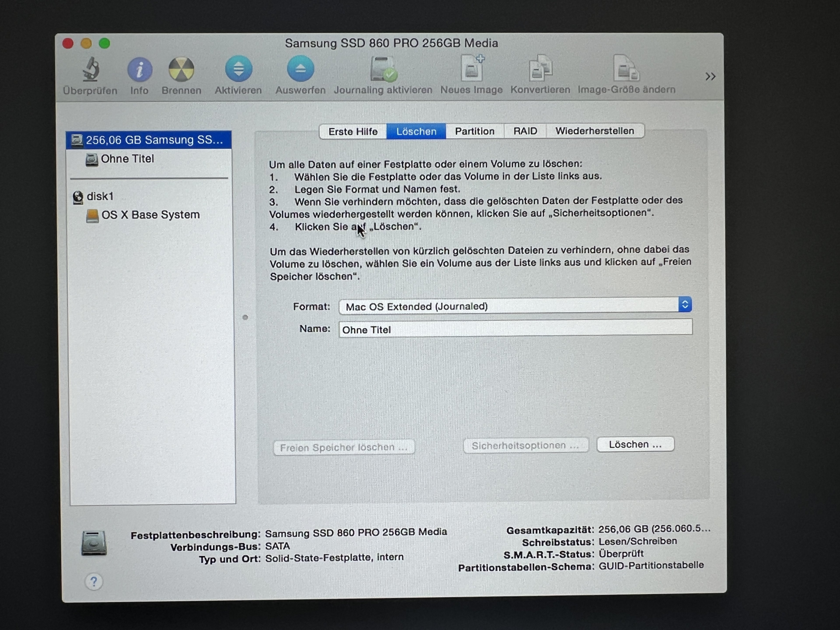Click the Name input field
The height and width of the screenshot is (630, 840).
tap(515, 328)
